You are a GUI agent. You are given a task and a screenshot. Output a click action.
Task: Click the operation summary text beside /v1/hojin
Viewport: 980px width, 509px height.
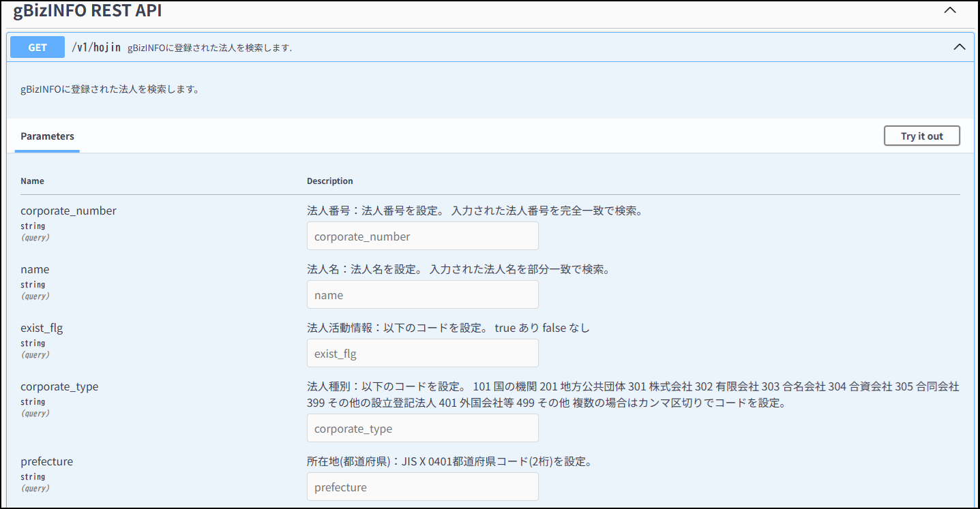[209, 48]
